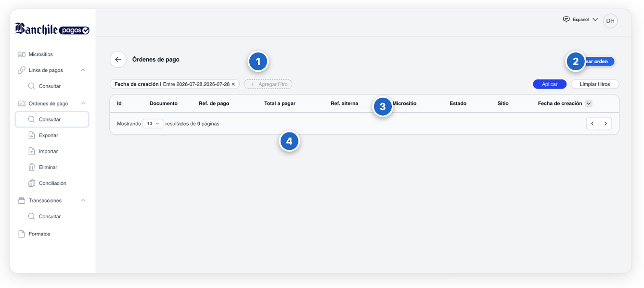This screenshot has height=288, width=644.
Task: Click the Total a pagar column header
Action: coord(280,104)
